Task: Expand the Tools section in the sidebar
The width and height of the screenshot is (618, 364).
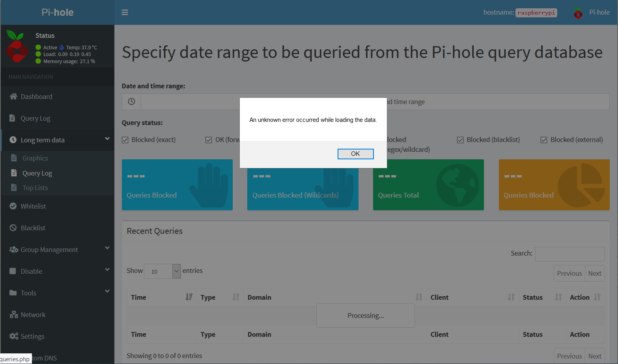Action: tap(107, 291)
